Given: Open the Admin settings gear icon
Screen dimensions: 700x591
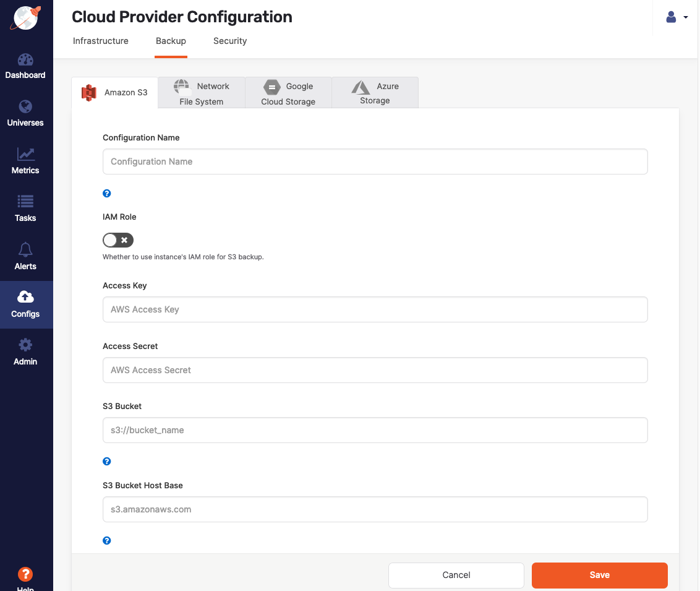Looking at the screenshot, I should tap(25, 352).
